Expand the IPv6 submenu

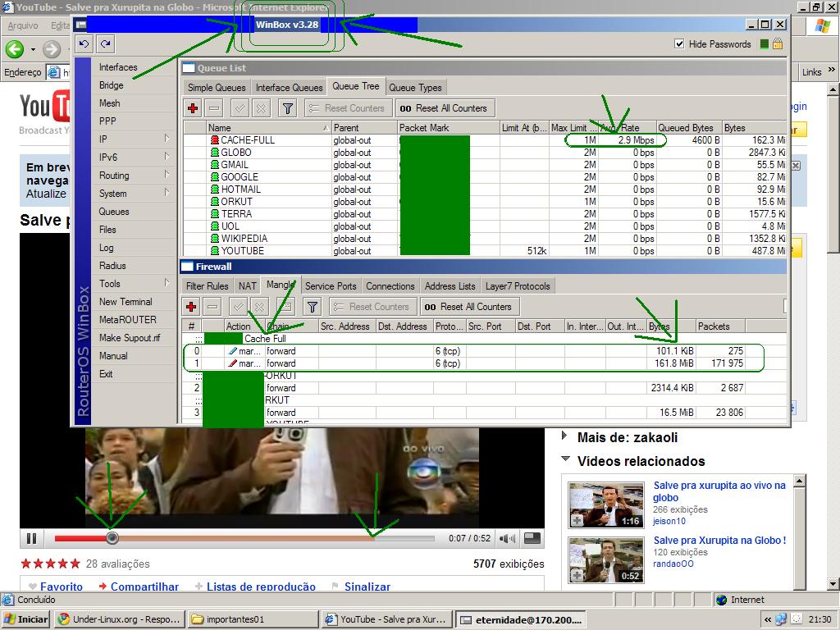(x=167, y=157)
